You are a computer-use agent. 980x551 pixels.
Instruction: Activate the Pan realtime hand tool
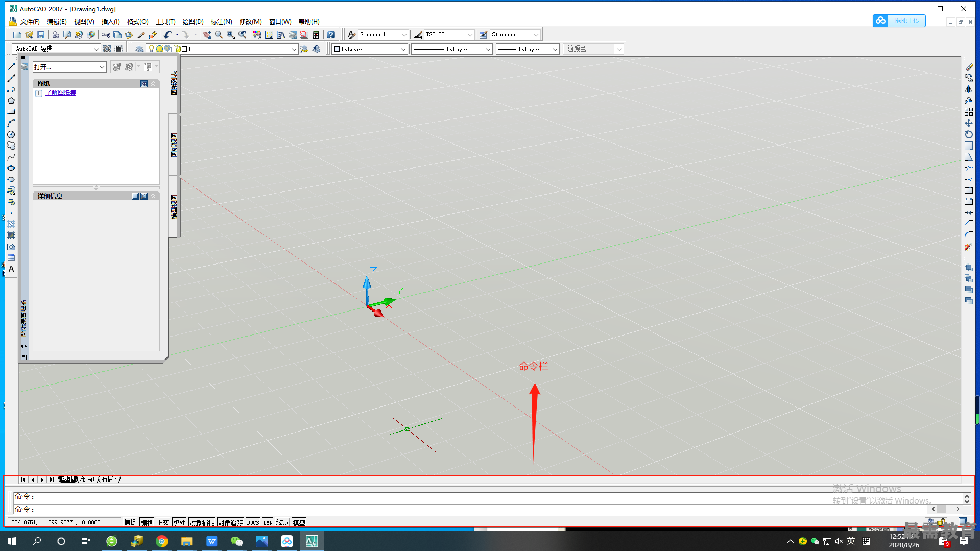coord(207,35)
